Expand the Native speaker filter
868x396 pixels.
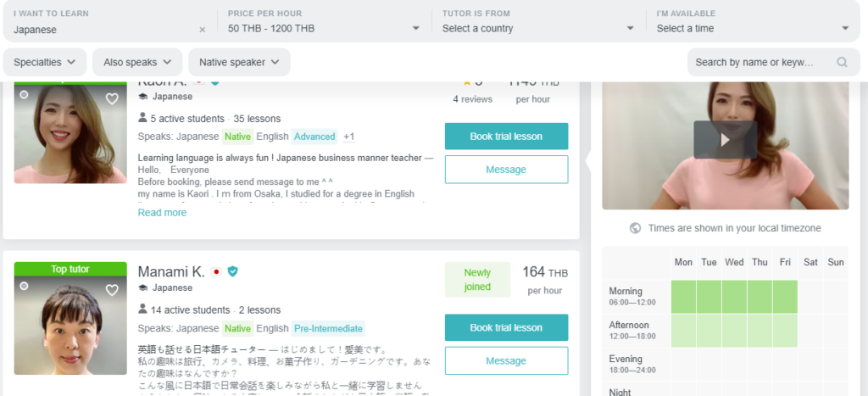click(239, 62)
